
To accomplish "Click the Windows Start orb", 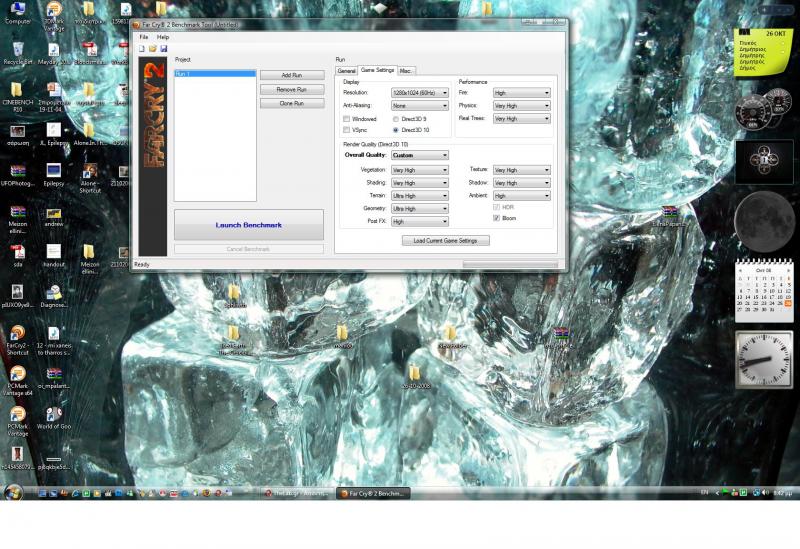I will coord(13,493).
